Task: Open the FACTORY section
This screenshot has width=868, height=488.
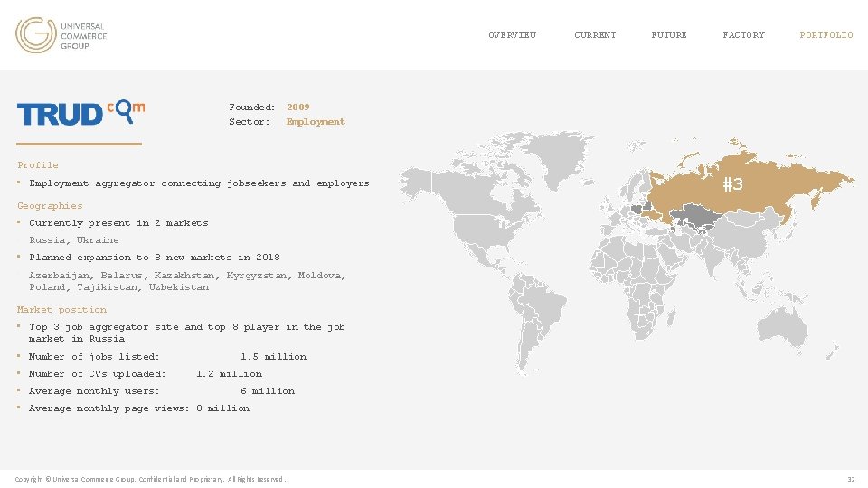Action: pos(743,35)
